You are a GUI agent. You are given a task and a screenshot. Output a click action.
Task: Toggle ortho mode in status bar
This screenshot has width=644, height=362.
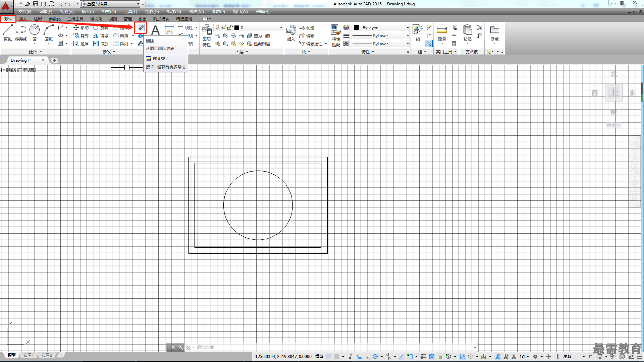click(368, 357)
